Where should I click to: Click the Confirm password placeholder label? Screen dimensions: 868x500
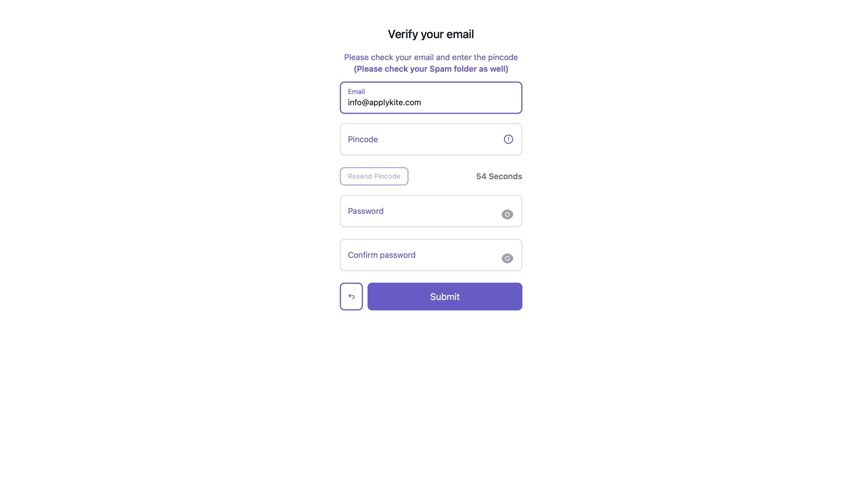[x=381, y=255]
